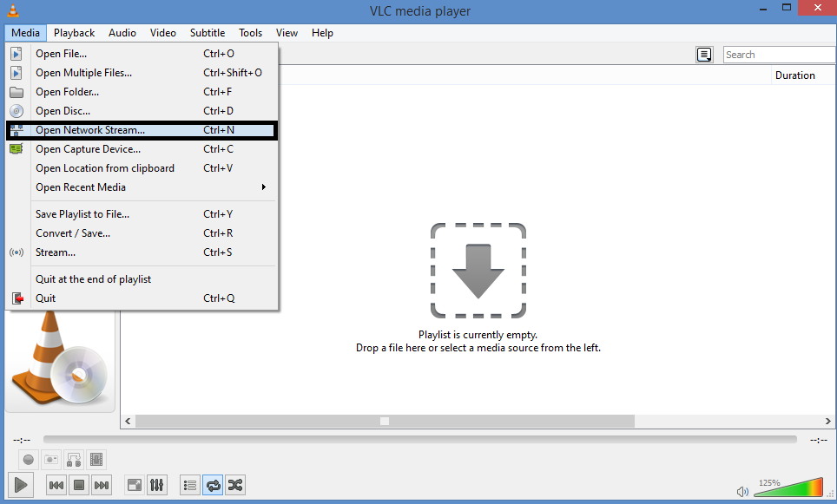Select Open Folder... entry

[142, 92]
